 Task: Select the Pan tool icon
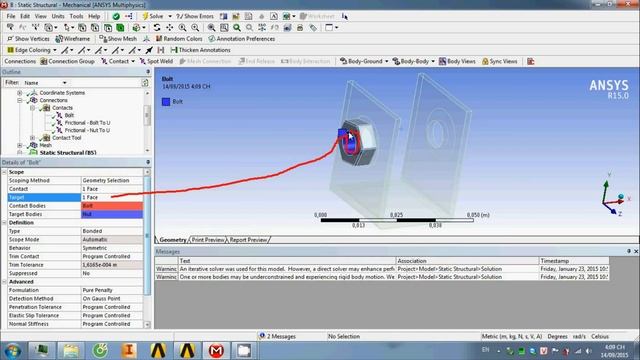(169, 28)
